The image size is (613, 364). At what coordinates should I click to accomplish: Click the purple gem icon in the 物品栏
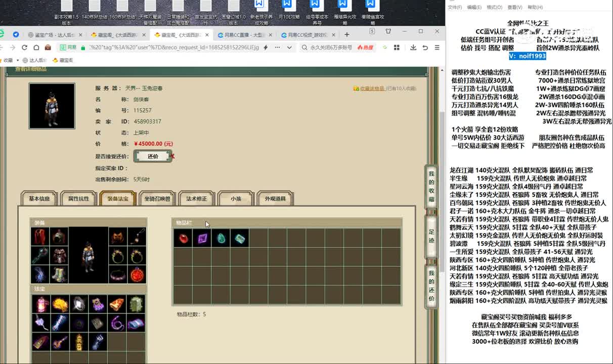point(202,239)
